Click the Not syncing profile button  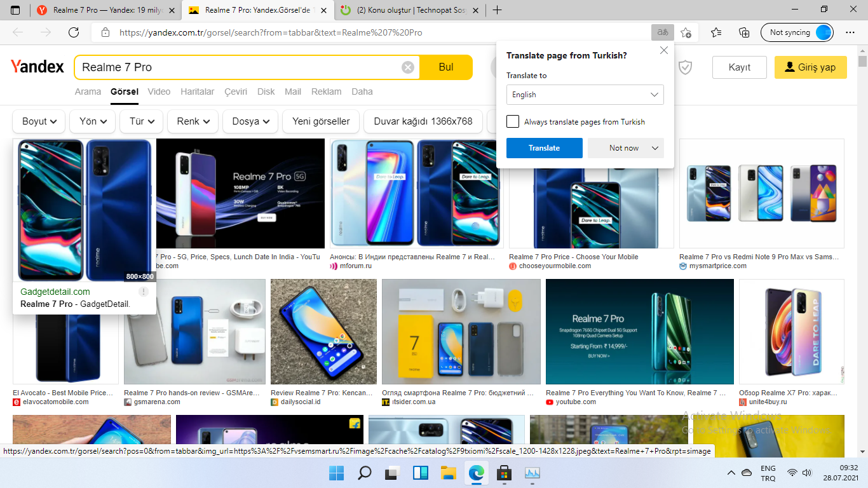pos(797,32)
